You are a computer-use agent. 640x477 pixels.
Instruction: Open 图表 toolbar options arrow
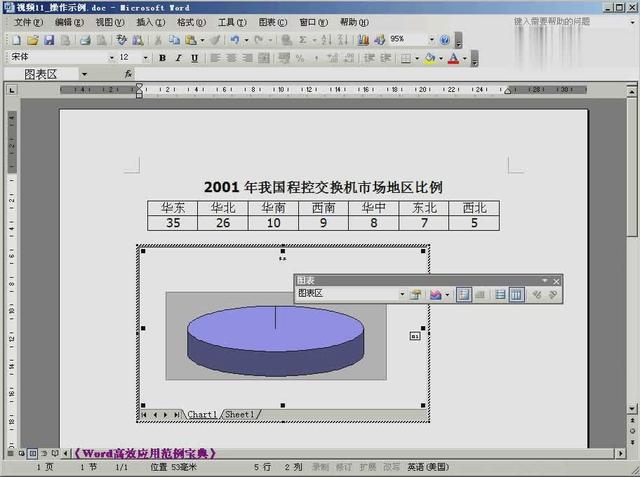(544, 281)
